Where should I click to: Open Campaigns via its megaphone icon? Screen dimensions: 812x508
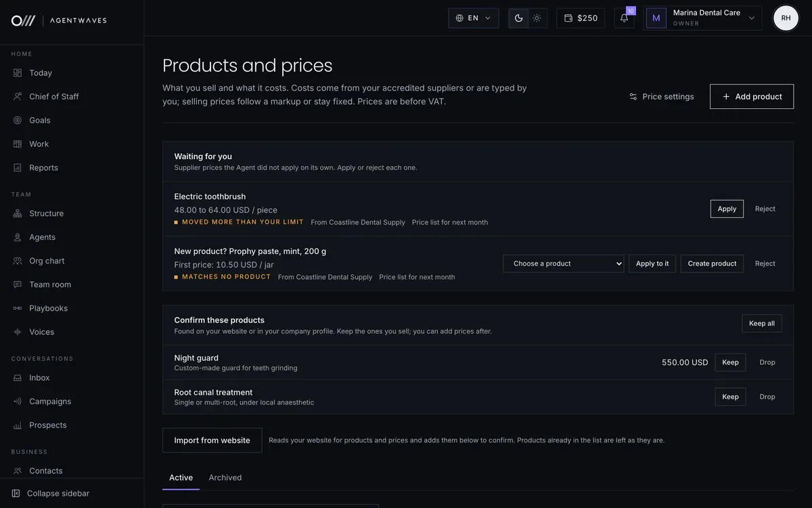[x=18, y=402]
